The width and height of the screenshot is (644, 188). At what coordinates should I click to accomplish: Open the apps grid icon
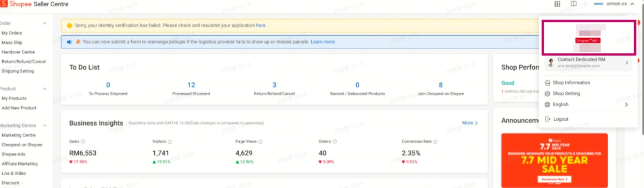(x=557, y=4)
